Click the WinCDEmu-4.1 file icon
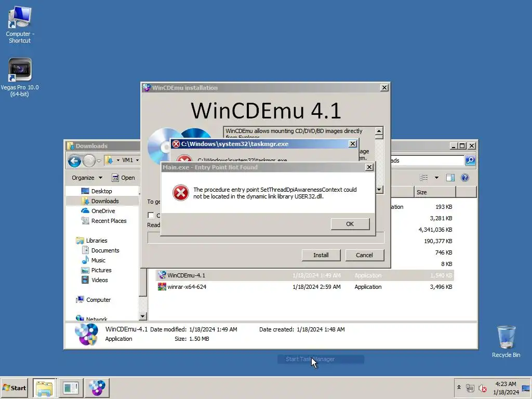532x399 pixels. point(162,275)
